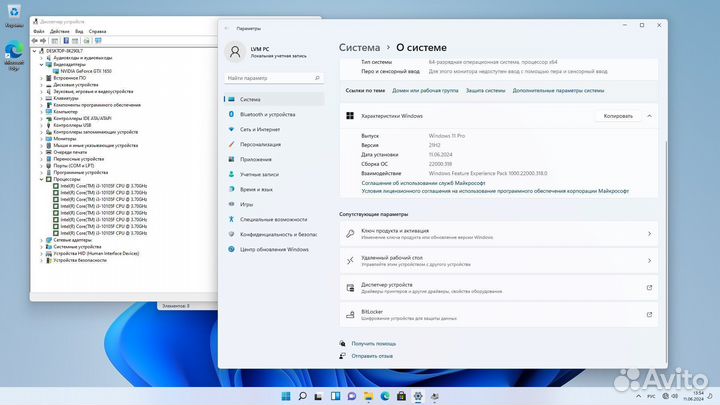Click the LVM PC user avatar
This screenshot has height=405, width=720.
(x=235, y=52)
